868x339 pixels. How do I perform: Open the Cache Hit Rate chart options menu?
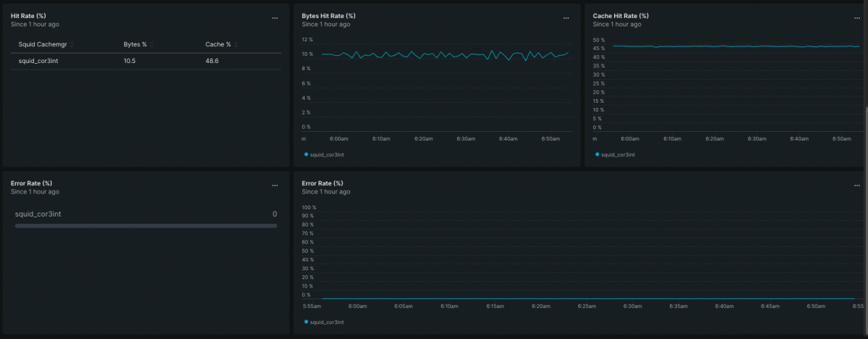click(x=856, y=17)
